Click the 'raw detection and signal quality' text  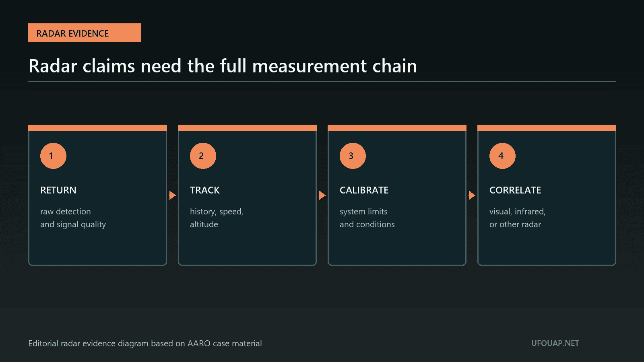tap(73, 218)
